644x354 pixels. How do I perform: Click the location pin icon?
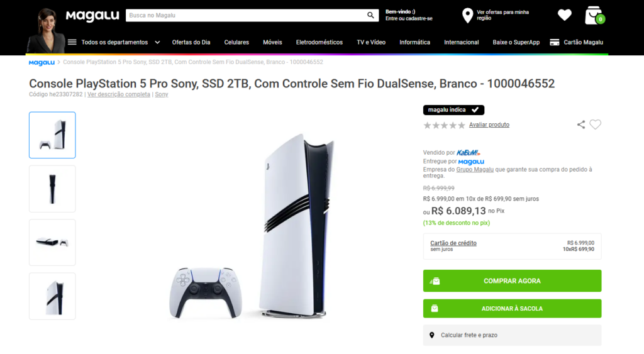(x=467, y=15)
